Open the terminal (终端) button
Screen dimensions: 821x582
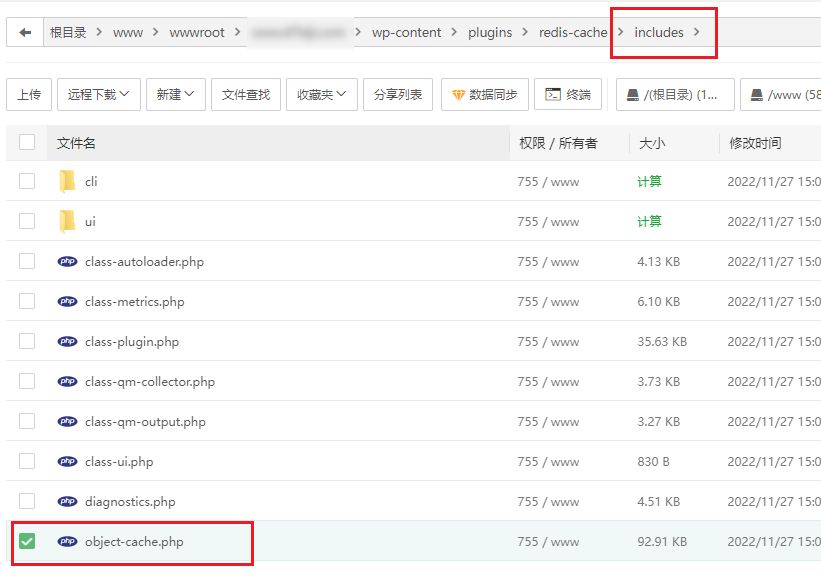pyautogui.click(x=568, y=95)
